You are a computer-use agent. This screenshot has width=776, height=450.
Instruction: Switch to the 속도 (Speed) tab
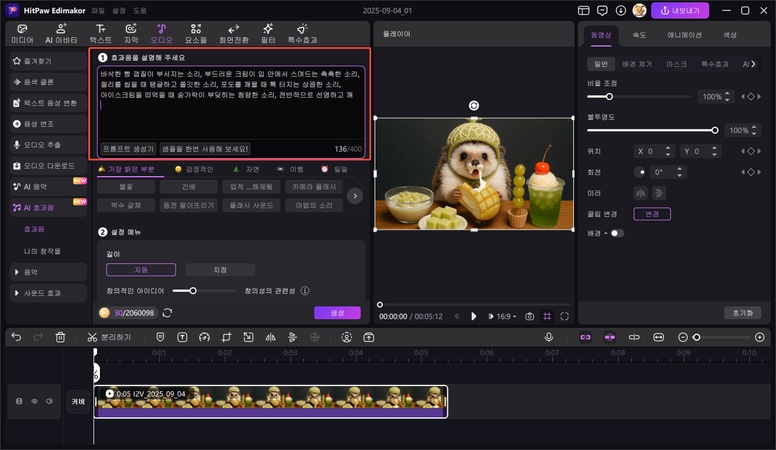[x=639, y=35]
